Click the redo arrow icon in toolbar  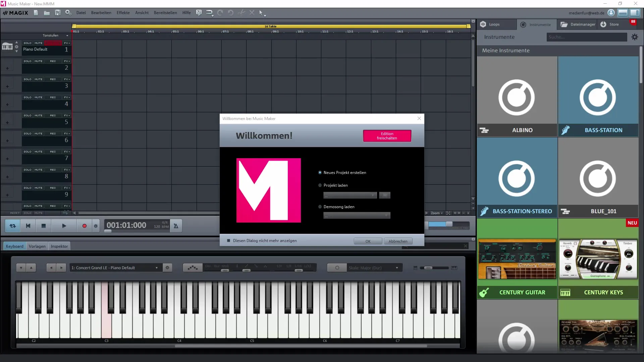click(220, 13)
